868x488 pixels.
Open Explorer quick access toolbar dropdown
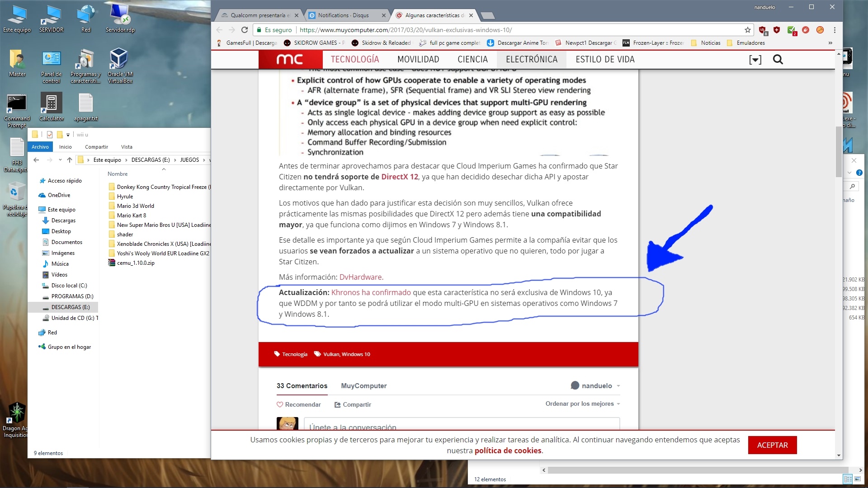click(68, 135)
